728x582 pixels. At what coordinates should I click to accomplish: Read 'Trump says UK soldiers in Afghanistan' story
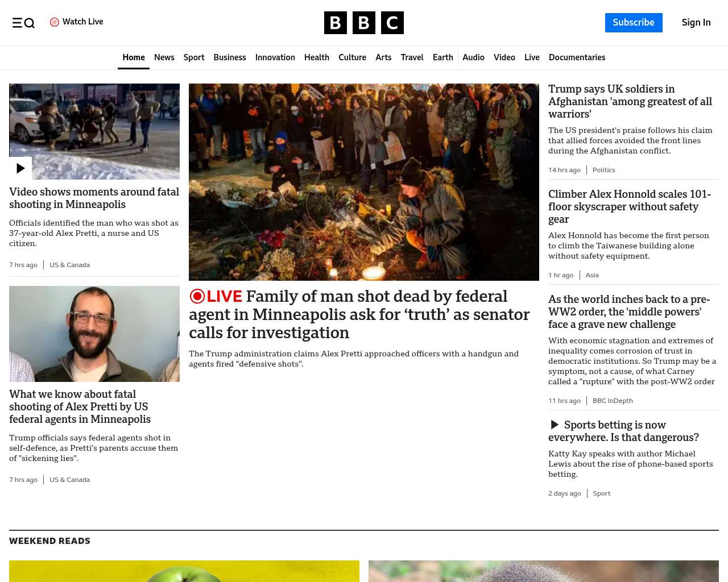(630, 102)
